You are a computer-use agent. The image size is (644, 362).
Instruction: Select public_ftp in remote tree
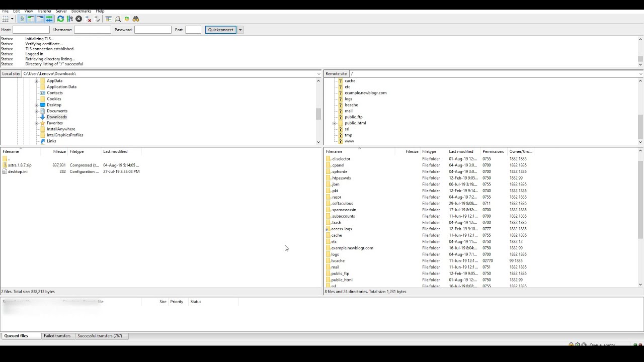tap(353, 117)
